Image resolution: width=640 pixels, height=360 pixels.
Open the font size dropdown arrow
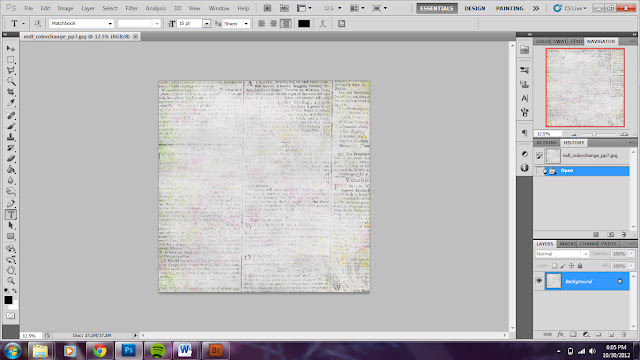click(207, 24)
